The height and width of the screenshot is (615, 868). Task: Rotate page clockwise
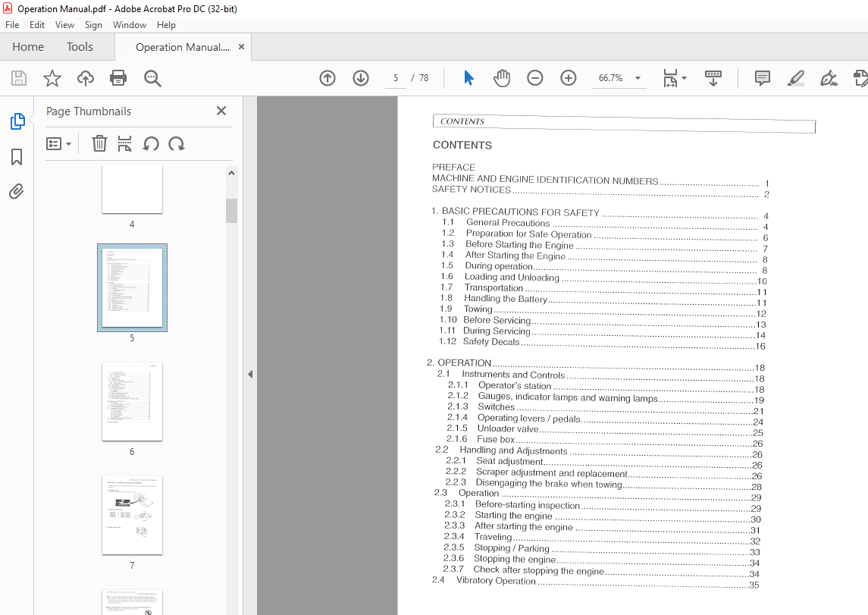pyautogui.click(x=177, y=144)
